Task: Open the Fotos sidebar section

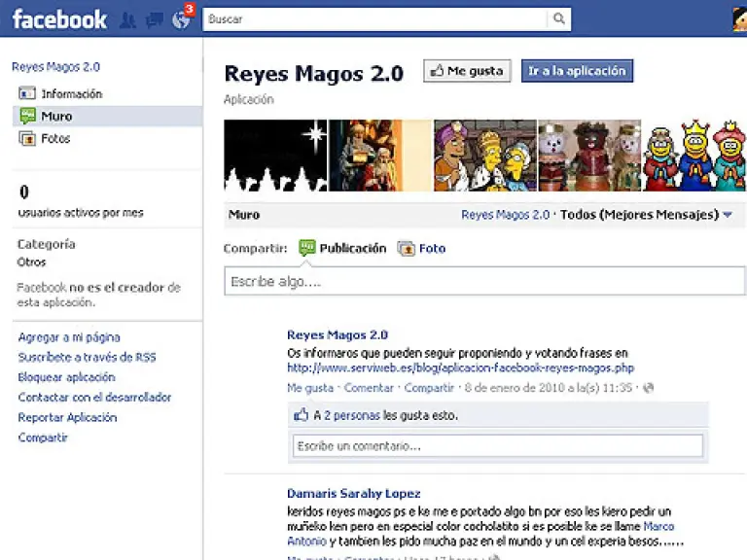Action: point(55,139)
